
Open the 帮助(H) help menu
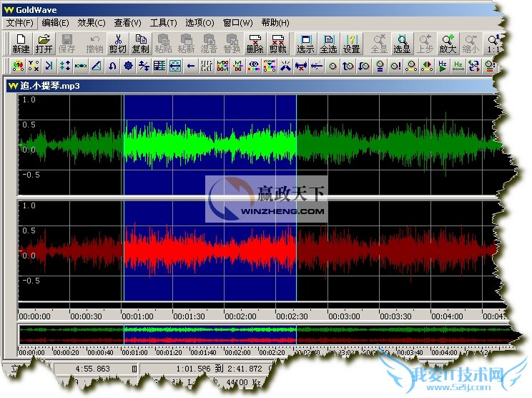coord(275,23)
